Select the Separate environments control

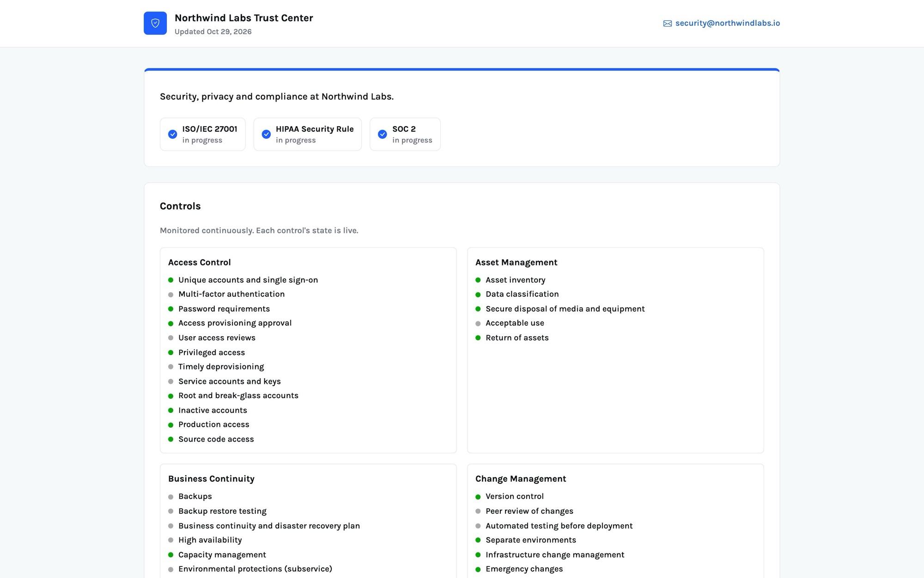click(x=531, y=540)
